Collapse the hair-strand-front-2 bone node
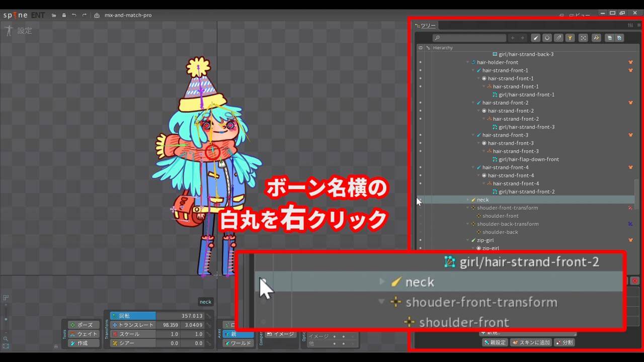Viewport: 644px width, 362px height. point(473,103)
